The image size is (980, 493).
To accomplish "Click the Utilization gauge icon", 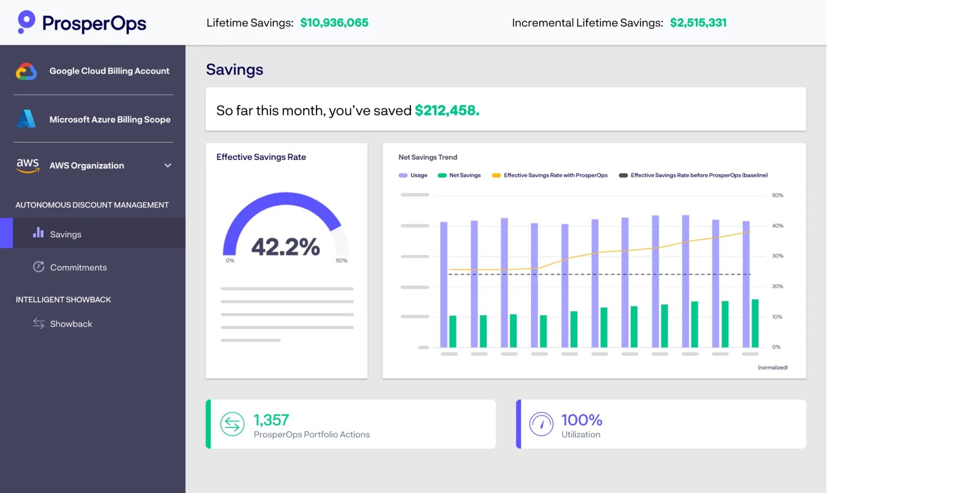I will coord(541,424).
